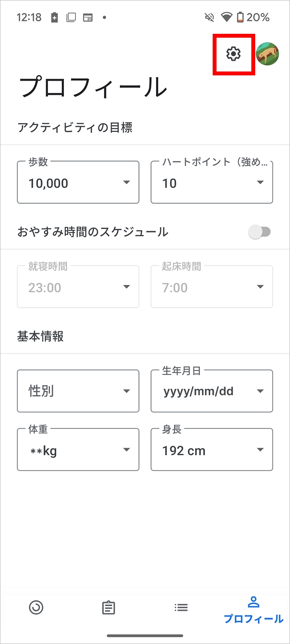Tap the muted notifications bell icon
This screenshot has width=290, height=644.
tap(209, 18)
